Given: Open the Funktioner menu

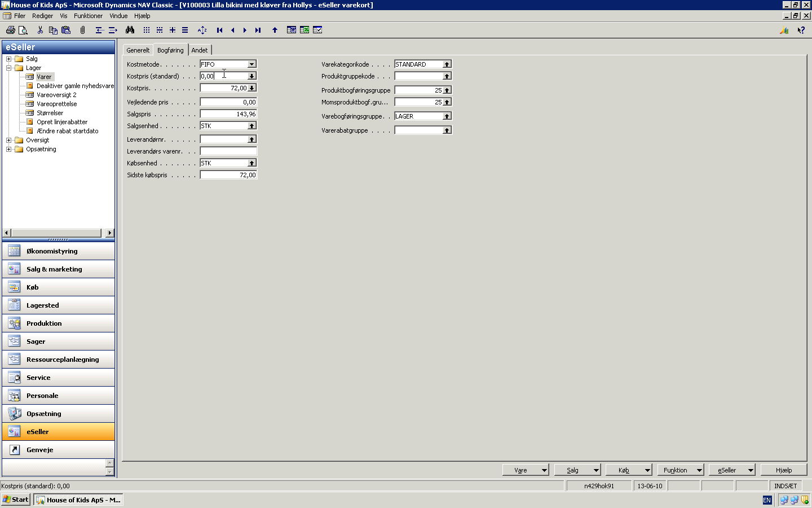Looking at the screenshot, I should point(88,16).
